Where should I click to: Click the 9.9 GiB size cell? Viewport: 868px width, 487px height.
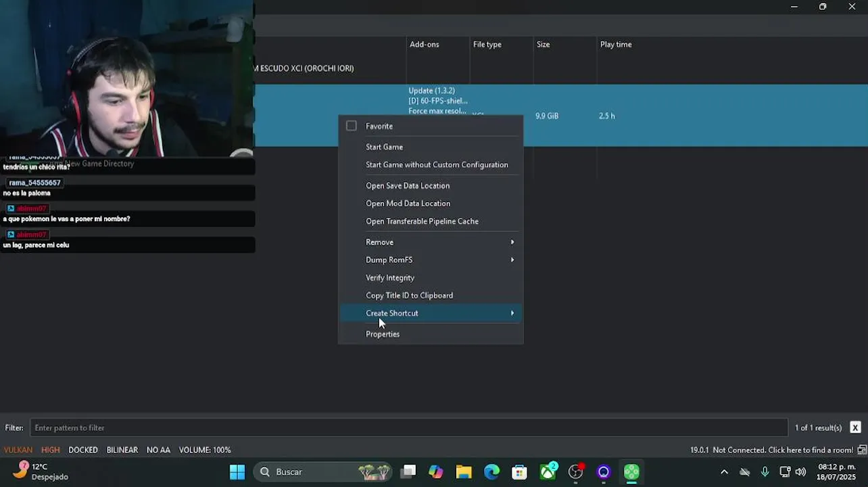point(547,116)
